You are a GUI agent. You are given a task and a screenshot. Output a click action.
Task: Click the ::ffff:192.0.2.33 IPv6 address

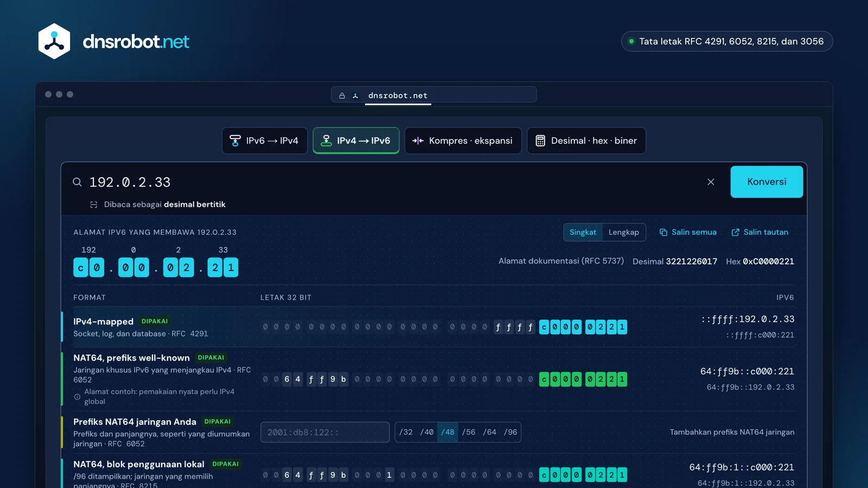tap(748, 319)
